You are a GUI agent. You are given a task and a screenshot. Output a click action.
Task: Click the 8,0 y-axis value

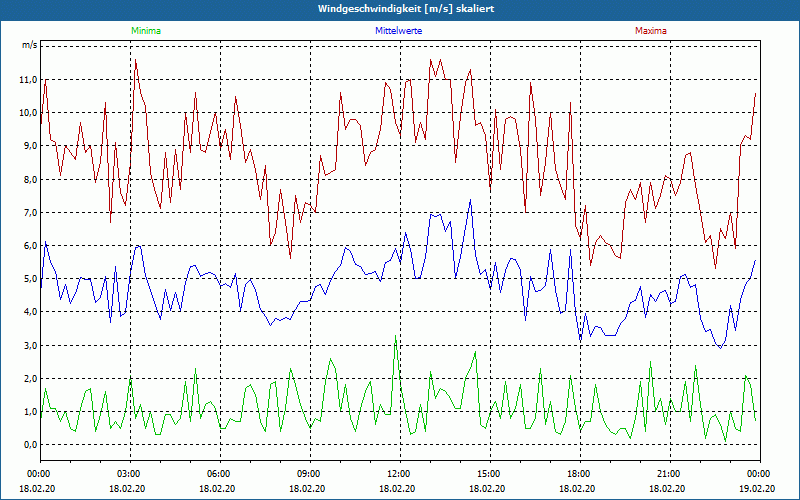pyautogui.click(x=30, y=180)
